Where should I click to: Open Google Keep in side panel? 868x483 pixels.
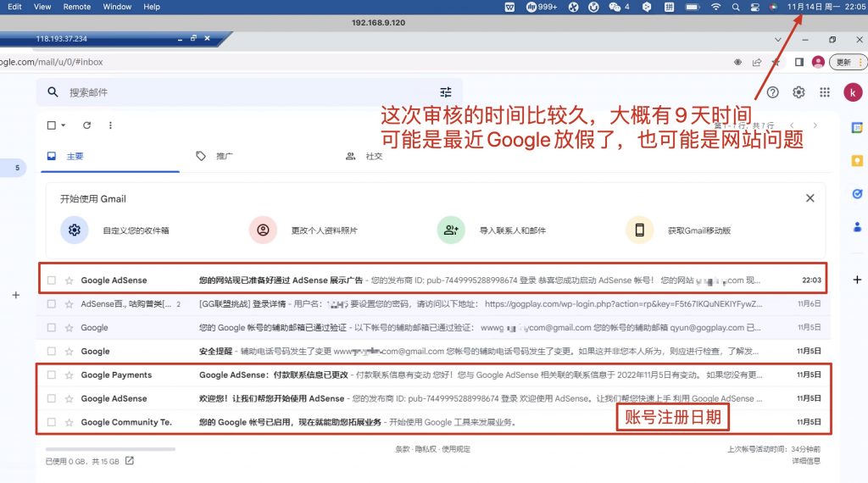click(857, 161)
